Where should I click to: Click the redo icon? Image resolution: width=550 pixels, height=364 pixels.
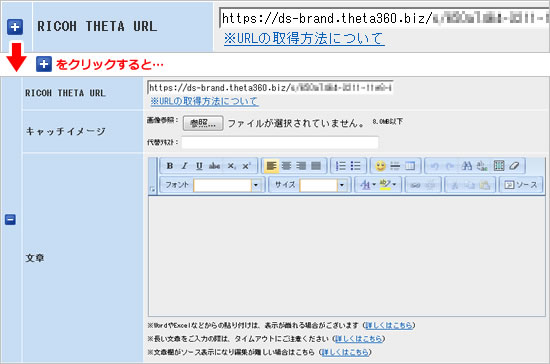(450, 166)
